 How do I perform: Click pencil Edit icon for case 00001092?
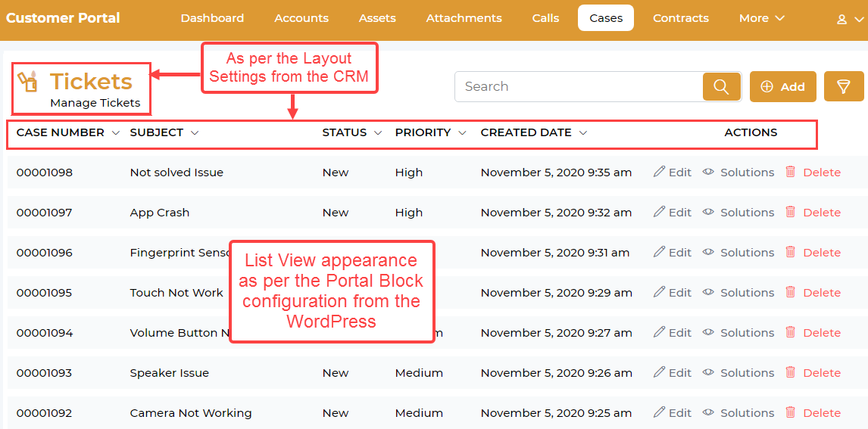[x=659, y=412]
